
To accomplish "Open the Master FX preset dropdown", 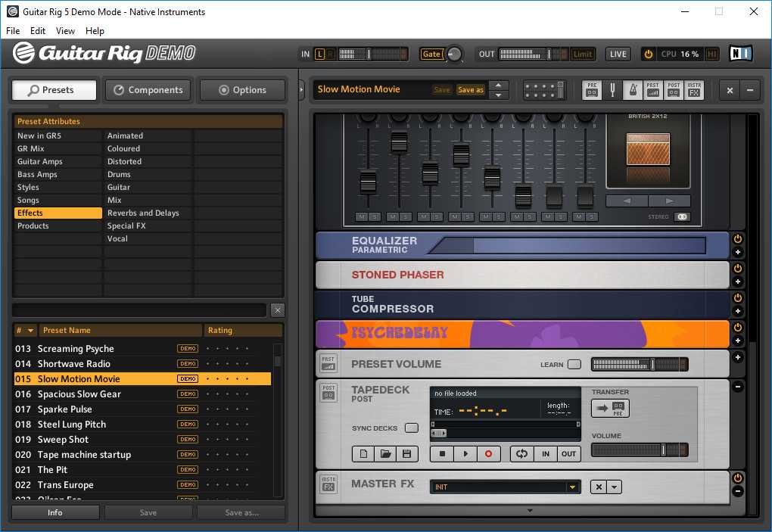I will click(x=572, y=487).
